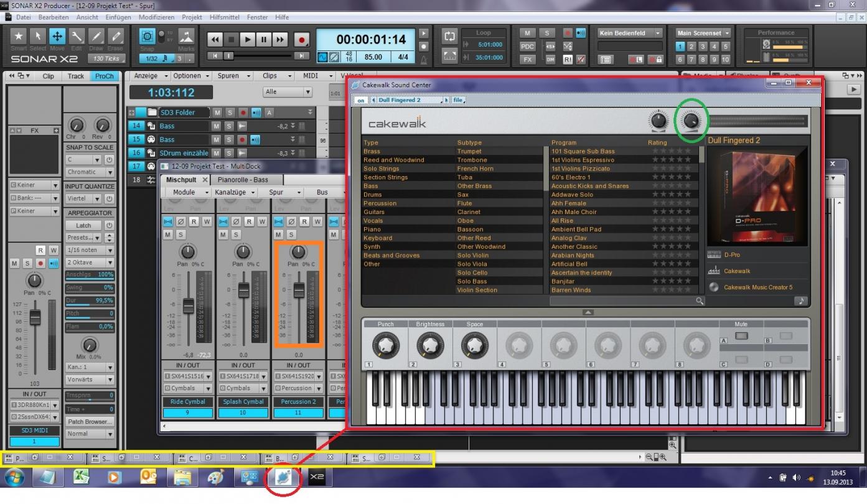Open Windows Start menu
The width and height of the screenshot is (867, 504).
click(x=15, y=478)
